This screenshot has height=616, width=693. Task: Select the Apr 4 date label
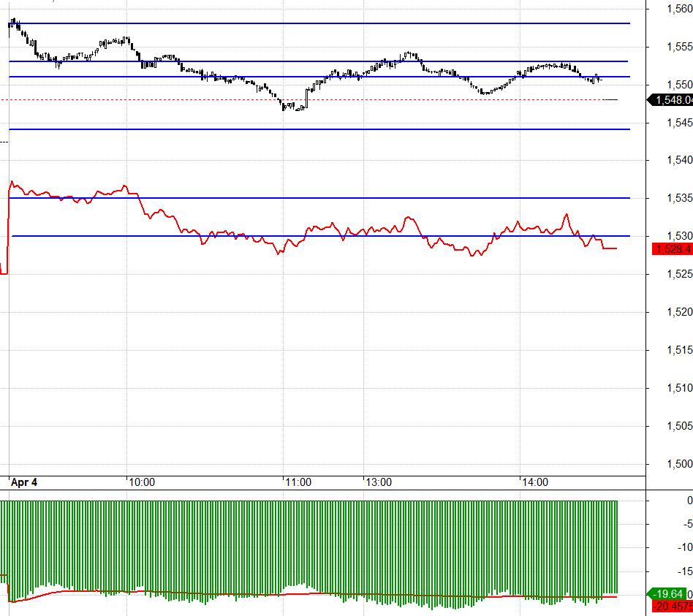click(24, 482)
